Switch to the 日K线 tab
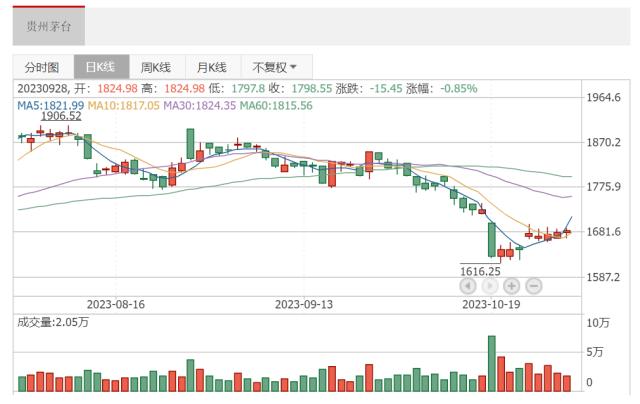640x404 pixels. (x=101, y=67)
